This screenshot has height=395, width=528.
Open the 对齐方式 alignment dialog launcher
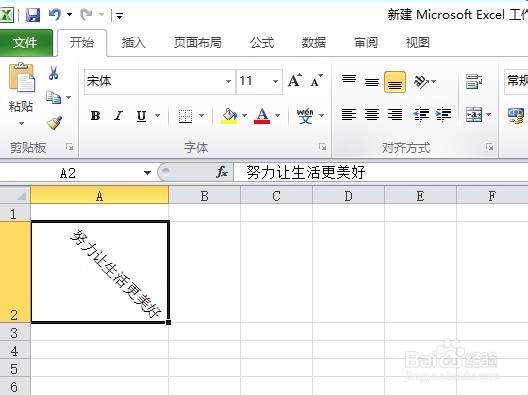[490, 147]
